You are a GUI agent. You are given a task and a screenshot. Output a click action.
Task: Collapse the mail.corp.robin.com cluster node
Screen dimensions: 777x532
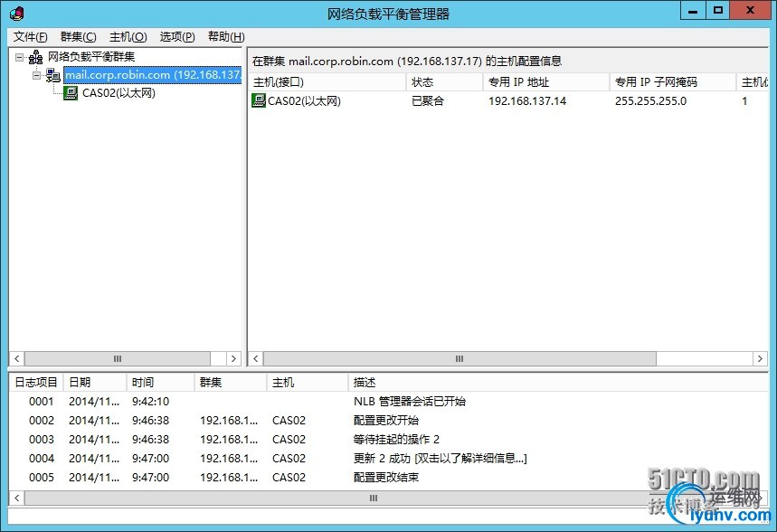(x=38, y=75)
